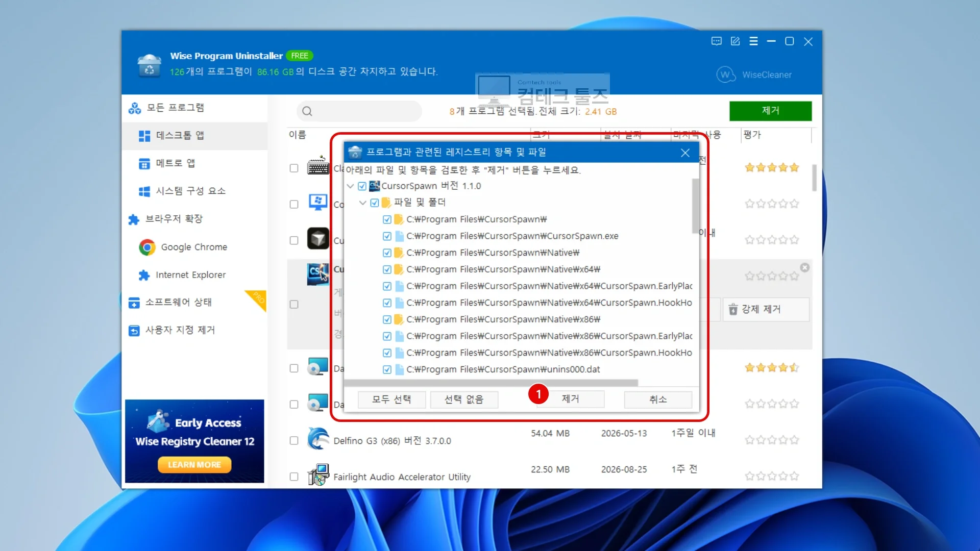980x551 pixels.
Task: Click the search field in program list
Action: 359,111
